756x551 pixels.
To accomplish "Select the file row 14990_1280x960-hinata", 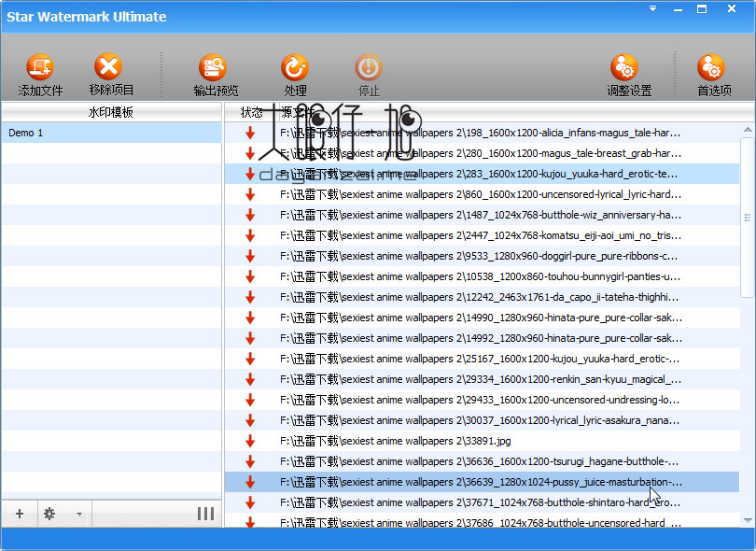I will (x=482, y=318).
